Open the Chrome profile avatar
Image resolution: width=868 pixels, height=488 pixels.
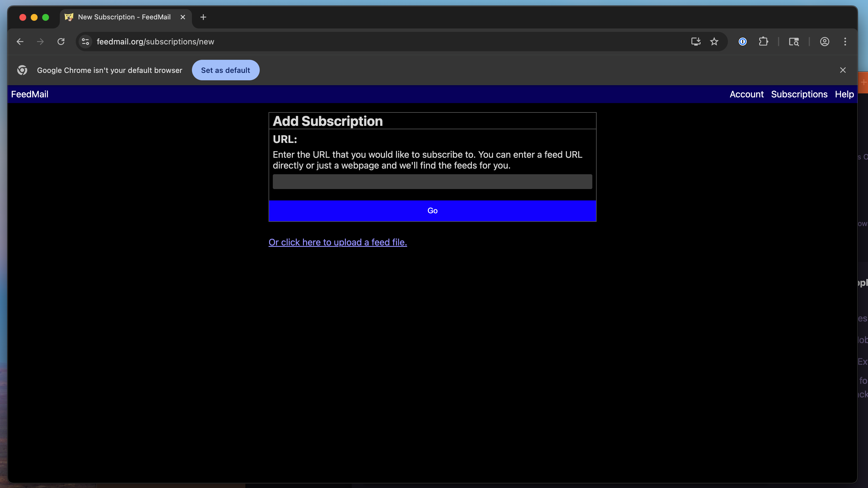pyautogui.click(x=824, y=41)
